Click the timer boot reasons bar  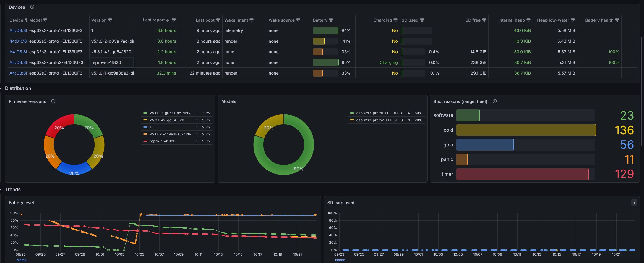pyautogui.click(x=522, y=174)
